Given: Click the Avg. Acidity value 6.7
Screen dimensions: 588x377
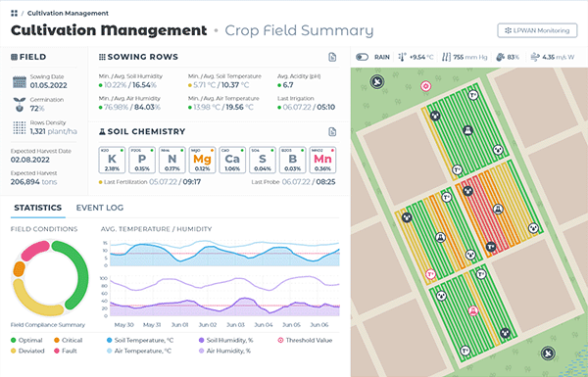Looking at the screenshot, I should 288,85.
